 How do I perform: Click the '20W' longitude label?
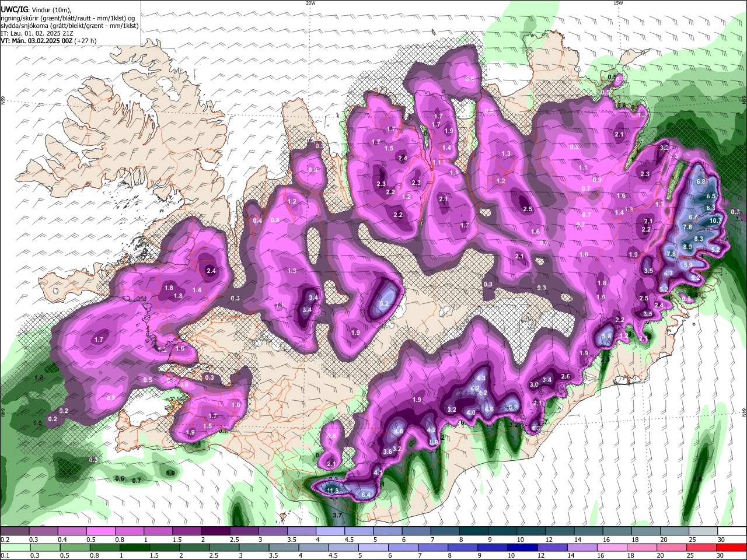point(310,3)
